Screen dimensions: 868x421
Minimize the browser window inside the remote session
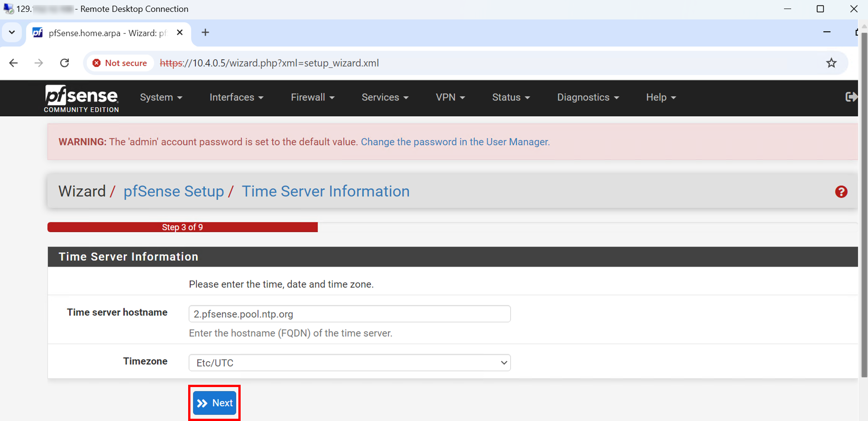point(827,32)
